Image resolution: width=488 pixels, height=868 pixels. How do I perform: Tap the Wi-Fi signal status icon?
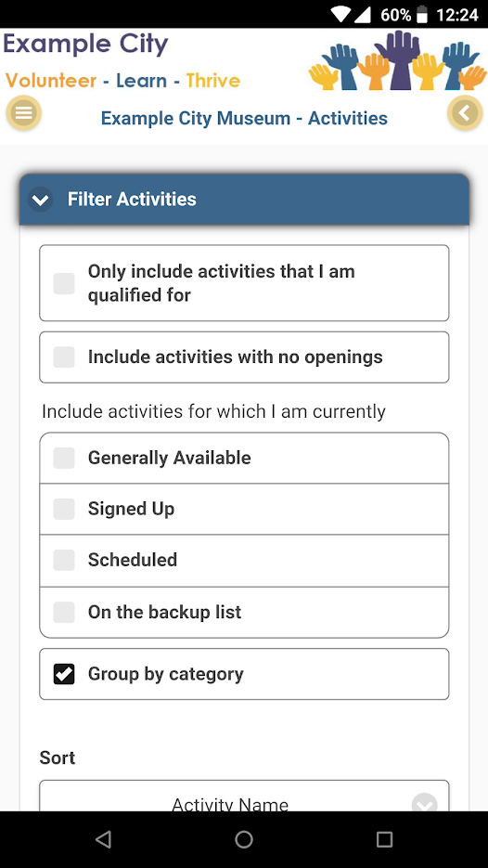(x=341, y=15)
